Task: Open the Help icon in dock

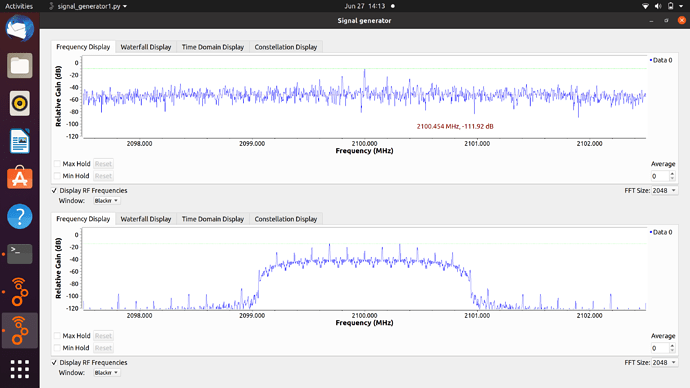Action: pos(19,216)
